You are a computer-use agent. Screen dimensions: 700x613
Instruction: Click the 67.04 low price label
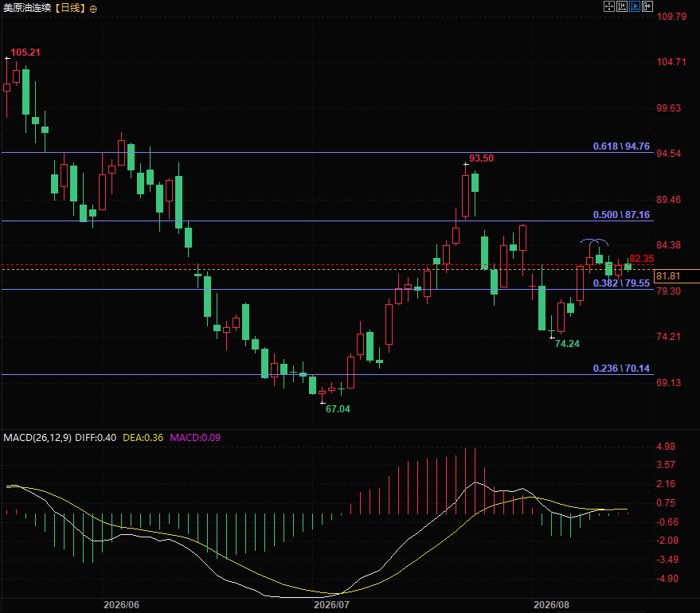(x=338, y=408)
